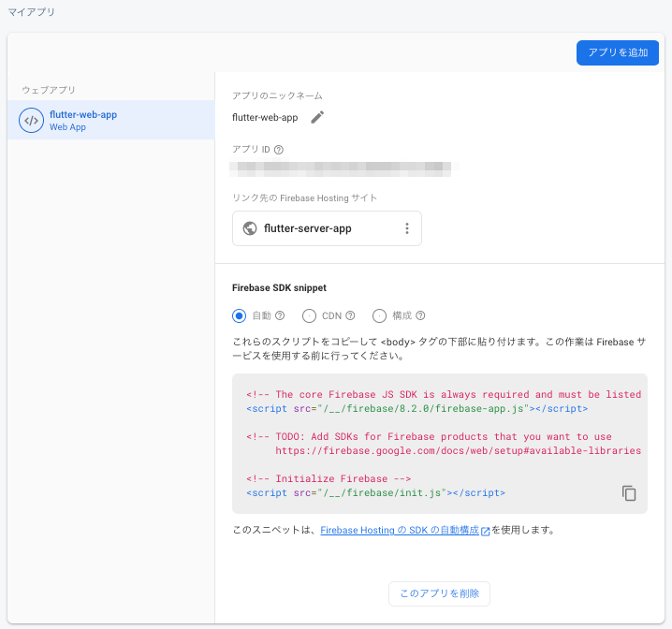This screenshot has height=629, width=672.
Task: Select the 構成 radio button
Action: click(379, 315)
